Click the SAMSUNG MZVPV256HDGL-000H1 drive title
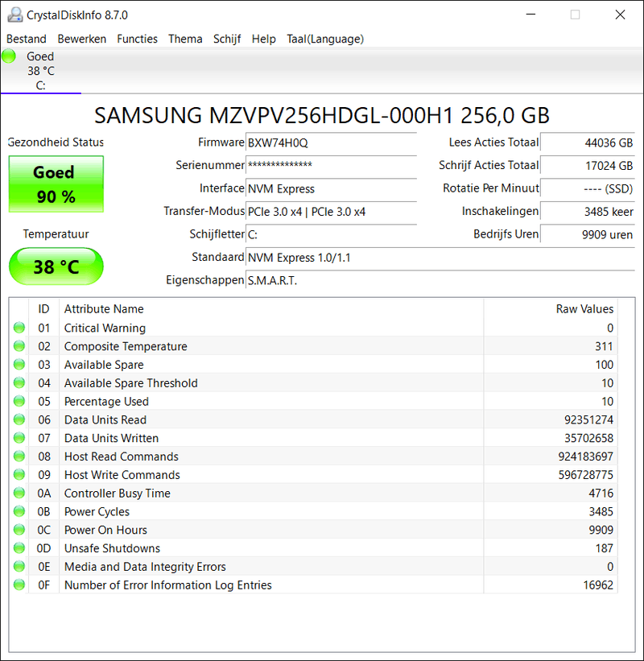 [x=321, y=115]
